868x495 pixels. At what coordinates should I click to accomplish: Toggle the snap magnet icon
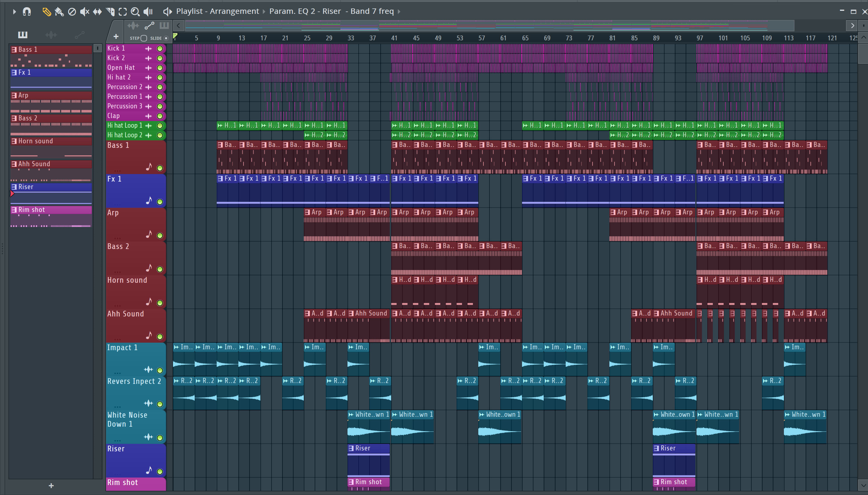click(27, 11)
